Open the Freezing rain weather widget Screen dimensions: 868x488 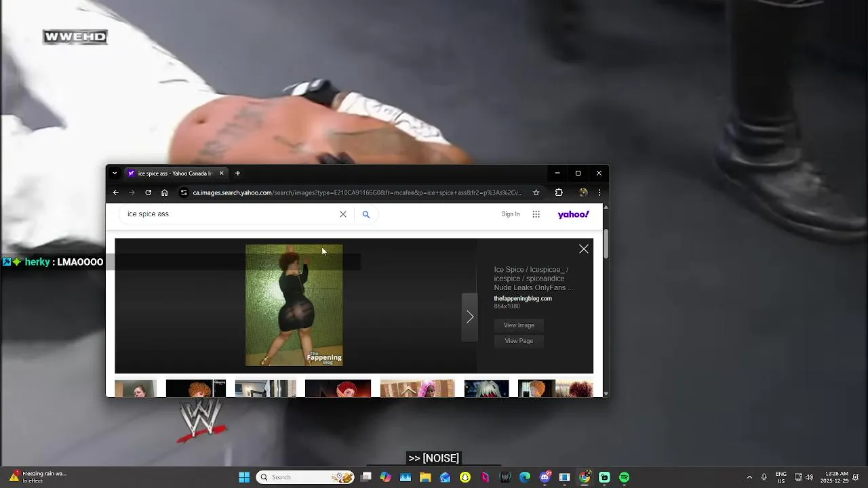(x=37, y=477)
